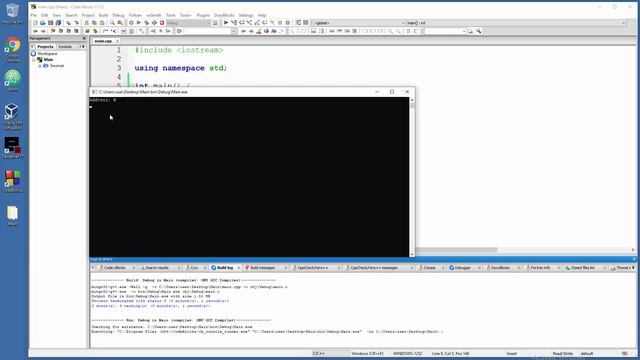The image size is (640, 360).
Task: Click the Cut toolbar icon
Action: click(x=86, y=23)
